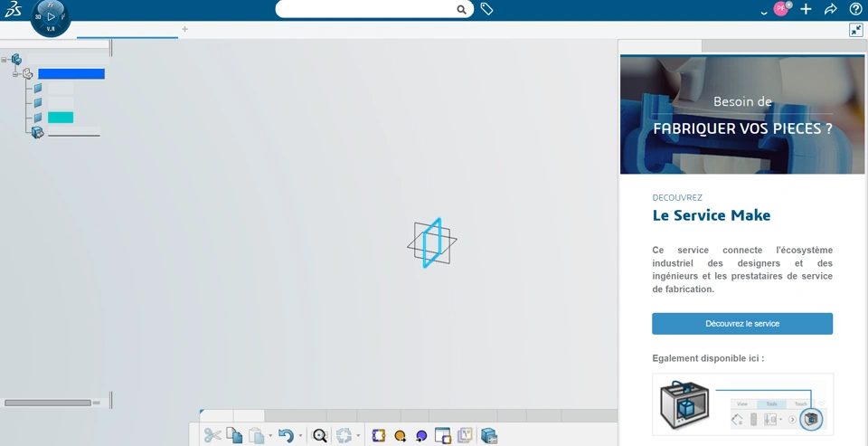Select the blue highlighted tree item
The image size is (868, 446).
[x=71, y=73]
